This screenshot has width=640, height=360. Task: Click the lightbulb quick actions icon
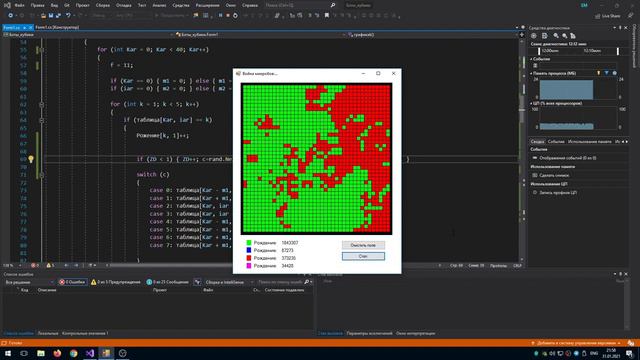click(31, 159)
